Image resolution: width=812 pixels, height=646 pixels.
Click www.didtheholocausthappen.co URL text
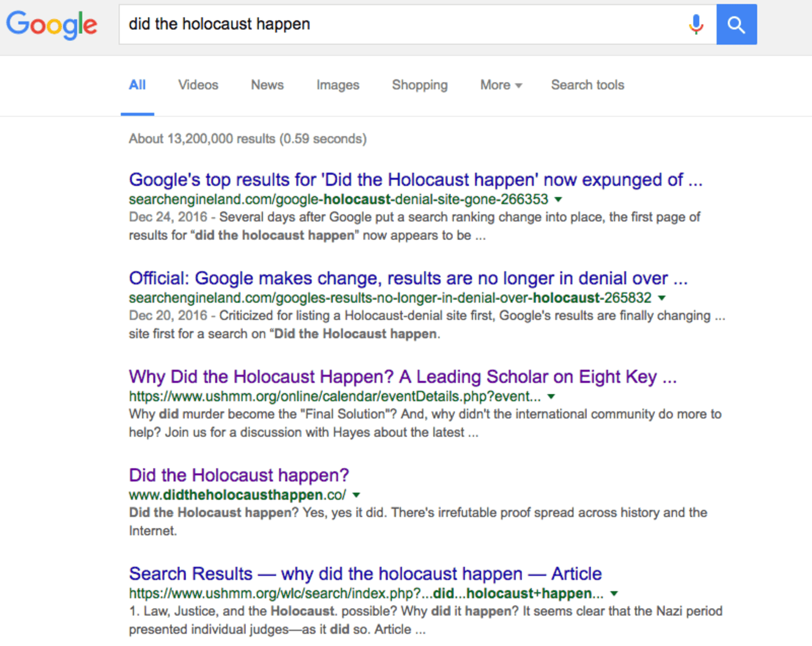click(237, 495)
